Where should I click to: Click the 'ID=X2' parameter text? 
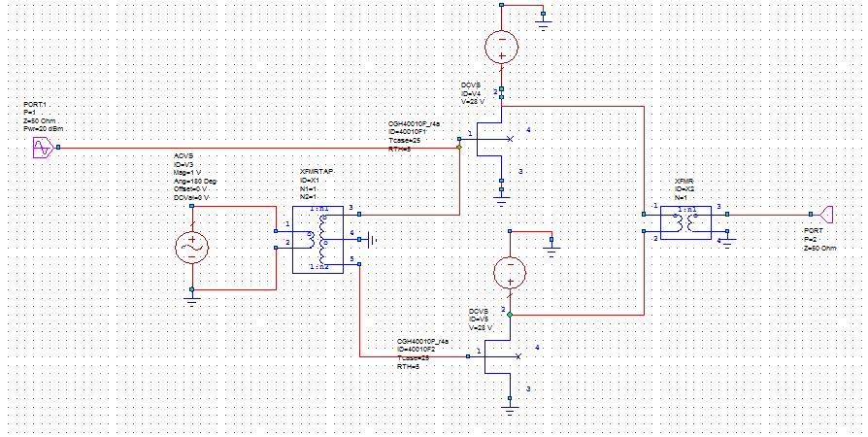(684, 189)
